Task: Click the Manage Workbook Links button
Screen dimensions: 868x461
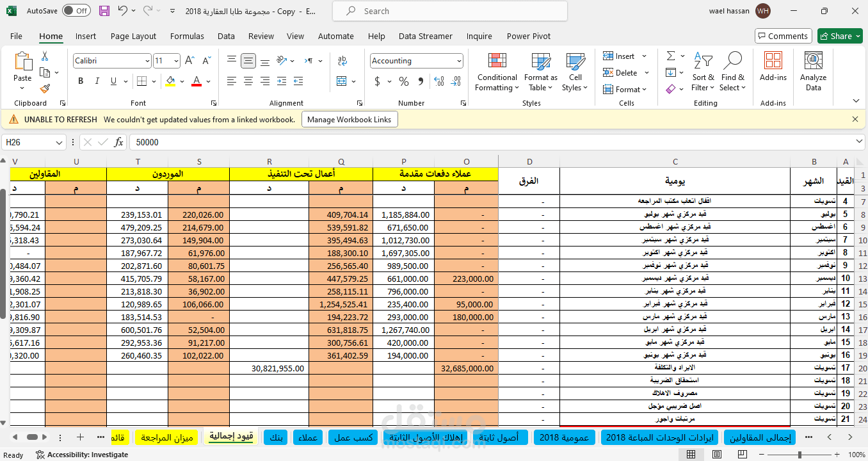Action: [x=350, y=120]
